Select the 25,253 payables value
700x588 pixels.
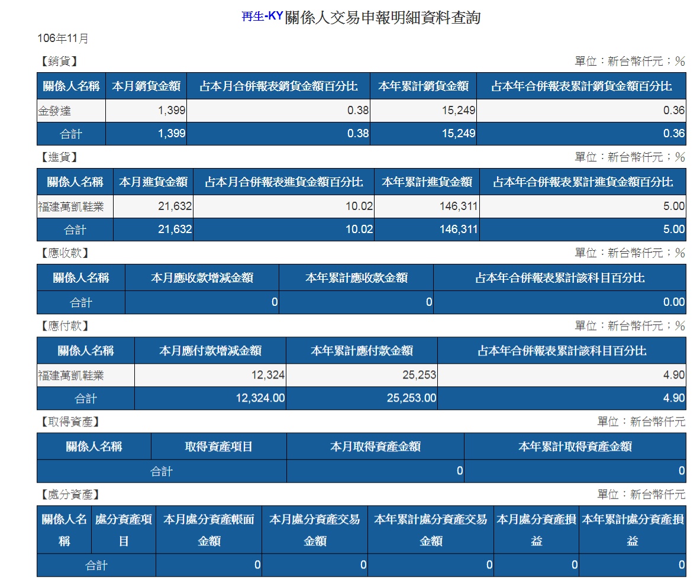click(419, 375)
